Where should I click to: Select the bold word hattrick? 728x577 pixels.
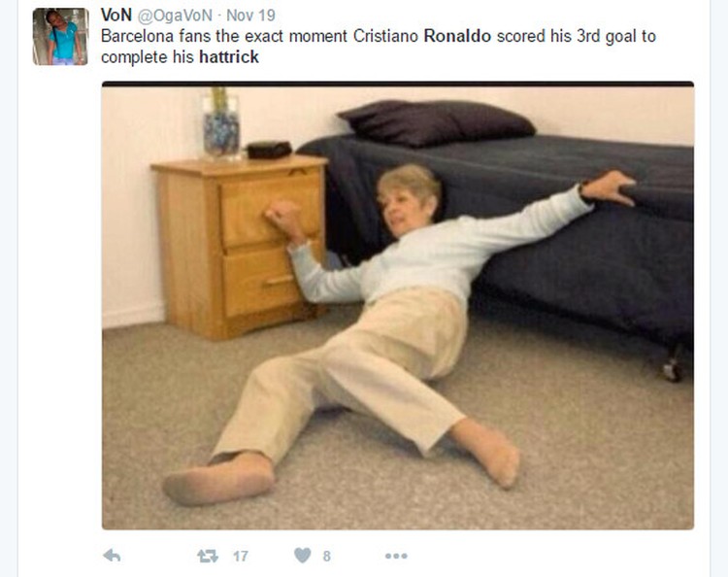(229, 57)
